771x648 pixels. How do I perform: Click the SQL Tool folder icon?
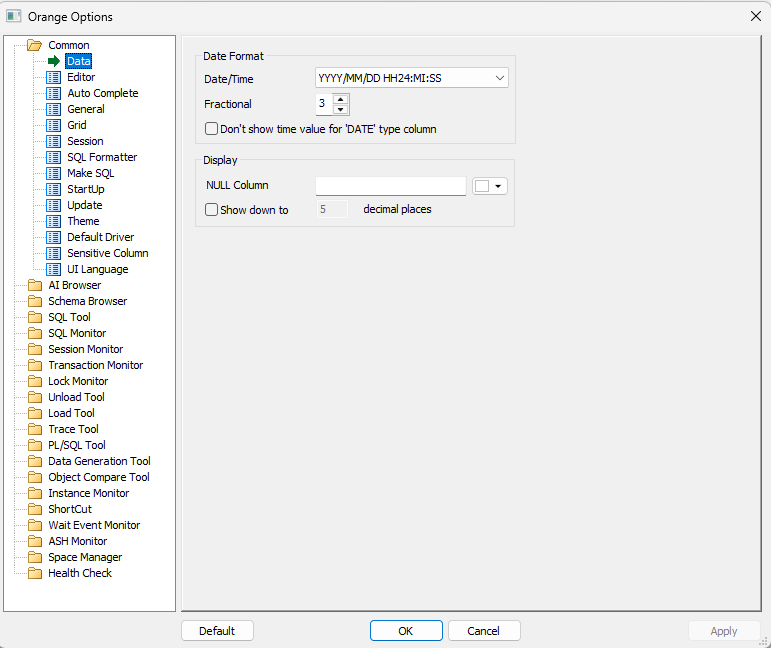point(35,317)
